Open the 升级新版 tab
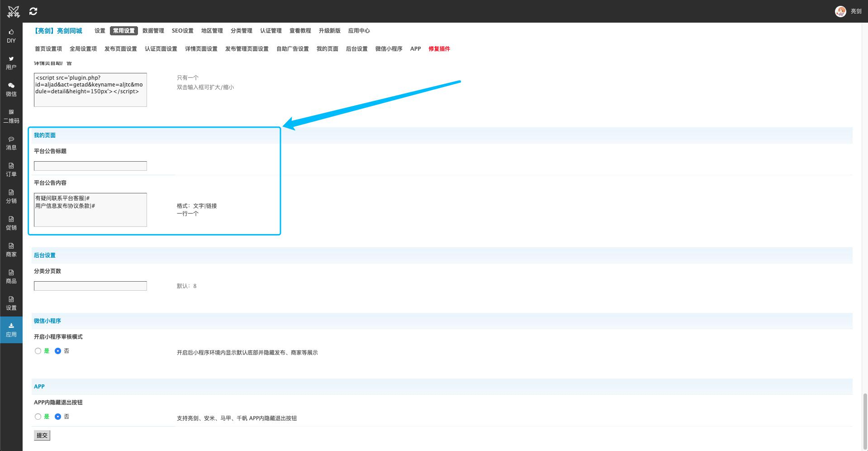Image resolution: width=868 pixels, height=451 pixels. point(330,31)
